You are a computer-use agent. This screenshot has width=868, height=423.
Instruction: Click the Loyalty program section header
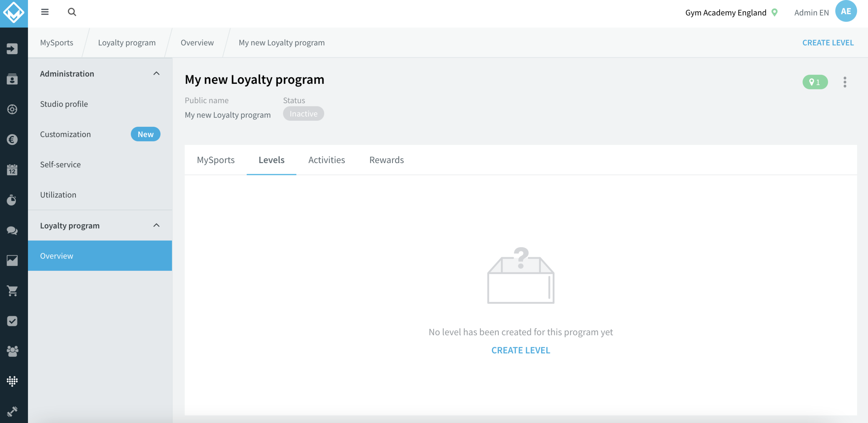100,225
